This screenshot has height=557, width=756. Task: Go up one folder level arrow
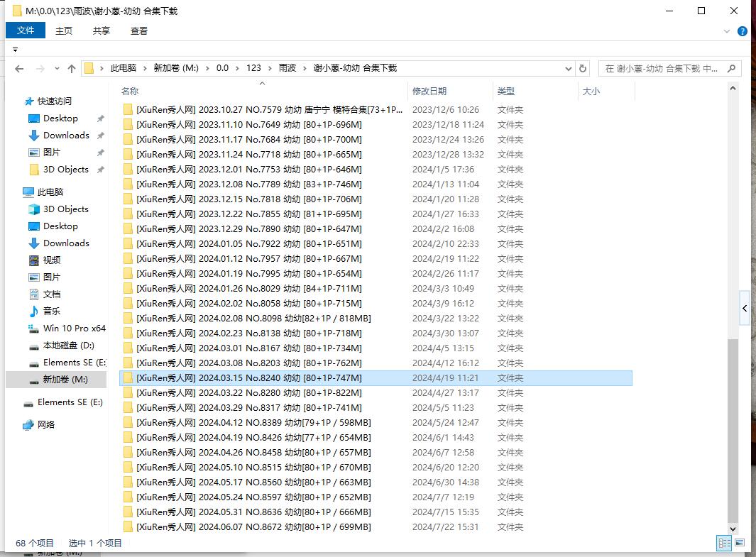click(72, 69)
